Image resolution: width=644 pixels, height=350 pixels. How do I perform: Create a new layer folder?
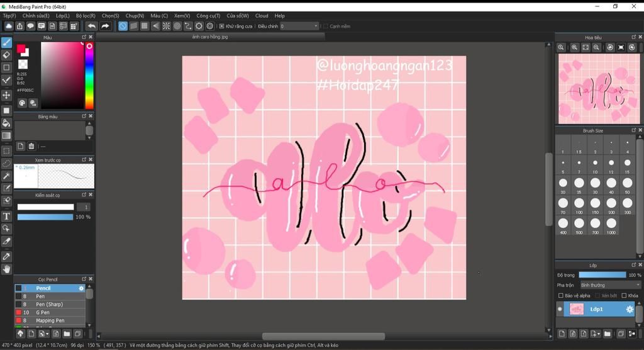608,334
